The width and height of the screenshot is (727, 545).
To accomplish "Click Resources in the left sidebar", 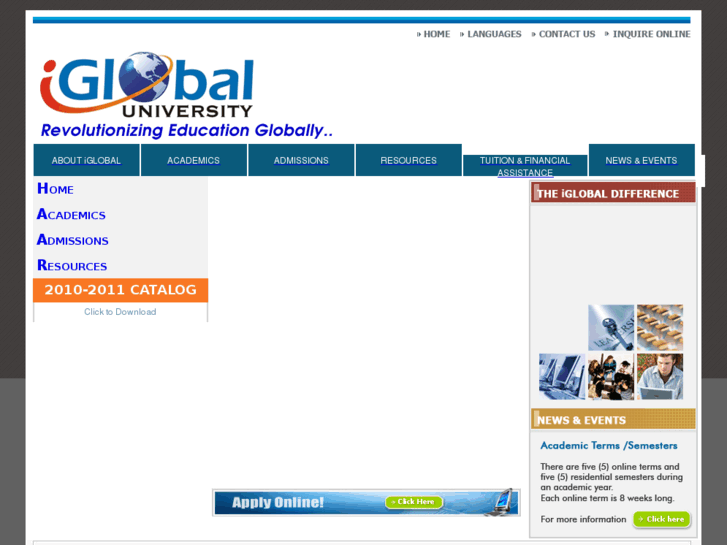I will (72, 265).
